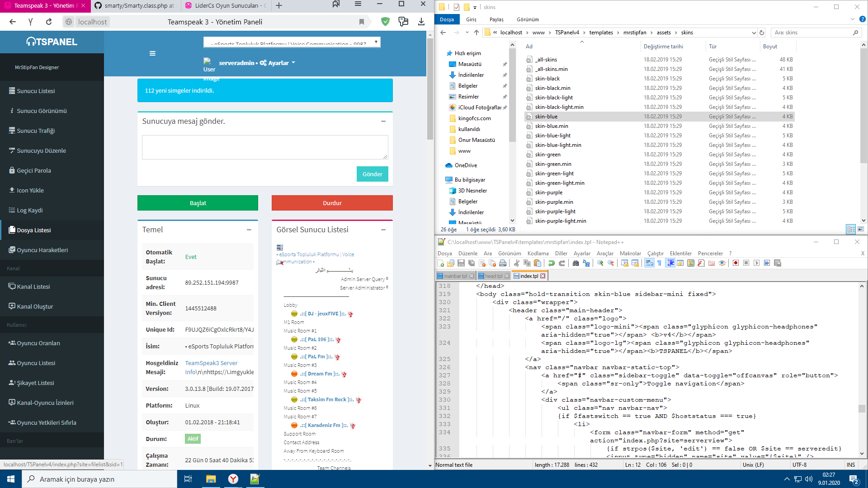868x488 pixels.
Task: Expand the Explorer ribbon chevron
Action: (x=853, y=19)
